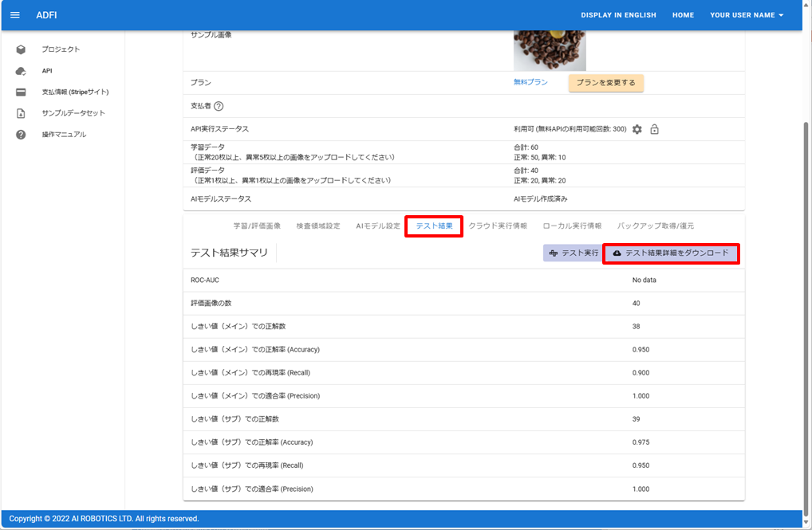Screen dimensions: 812x530
Task: Click the 支払者 help question icon
Action: click(219, 106)
